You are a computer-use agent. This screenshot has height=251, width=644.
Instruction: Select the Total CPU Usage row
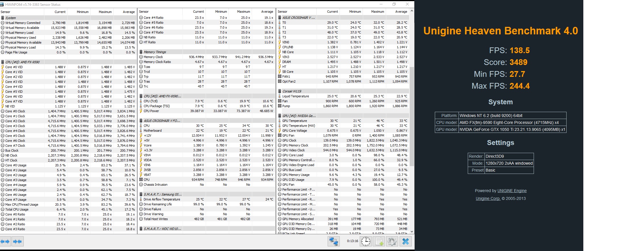(68, 209)
